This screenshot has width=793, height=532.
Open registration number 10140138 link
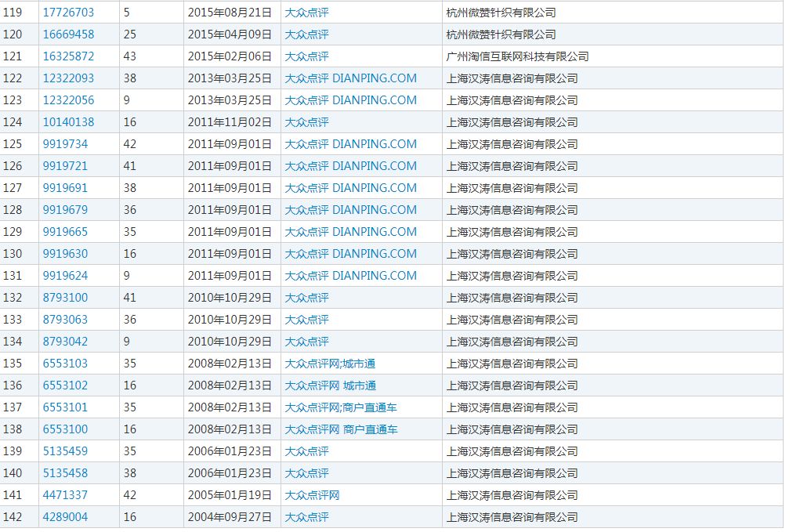(x=68, y=122)
